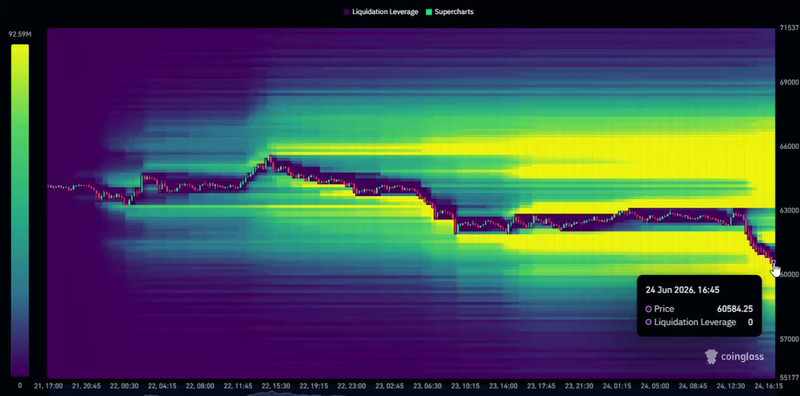Click the 23, 21:30 time axis label
Viewport: 800px width, 396px height.
[579, 386]
